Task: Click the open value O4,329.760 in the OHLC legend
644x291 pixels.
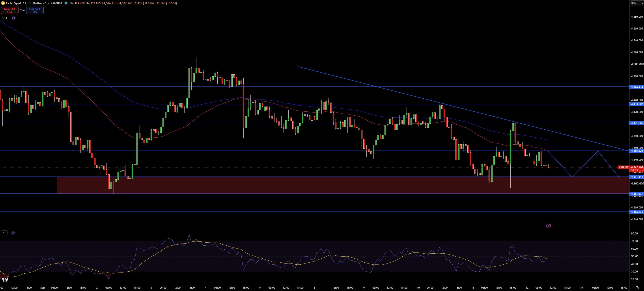Action: click(77, 3)
